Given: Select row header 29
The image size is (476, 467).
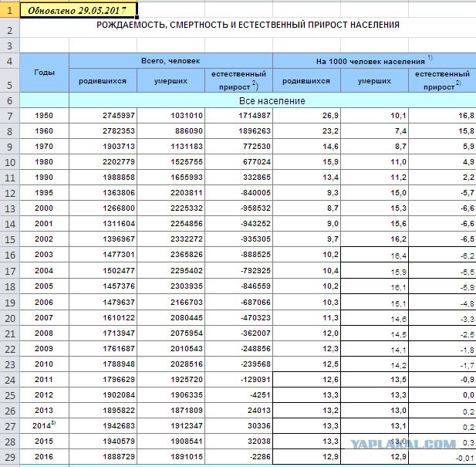Looking at the screenshot, I should pos(10,457).
